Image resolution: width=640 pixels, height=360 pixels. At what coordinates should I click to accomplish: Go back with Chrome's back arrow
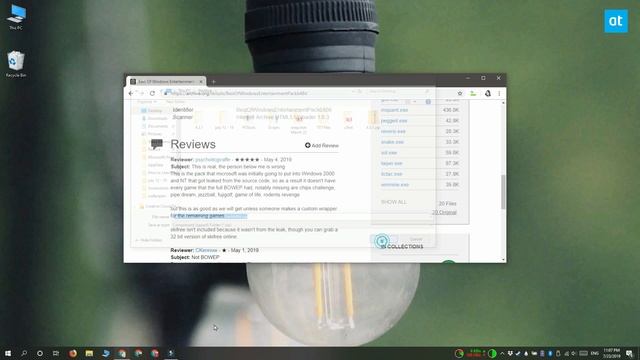pyautogui.click(x=131, y=93)
